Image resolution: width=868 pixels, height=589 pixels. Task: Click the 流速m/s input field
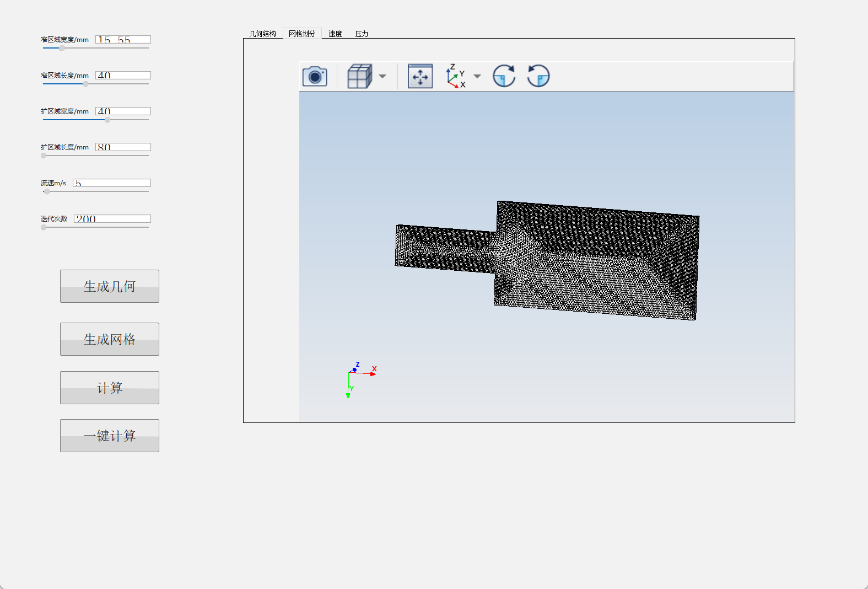pos(112,183)
